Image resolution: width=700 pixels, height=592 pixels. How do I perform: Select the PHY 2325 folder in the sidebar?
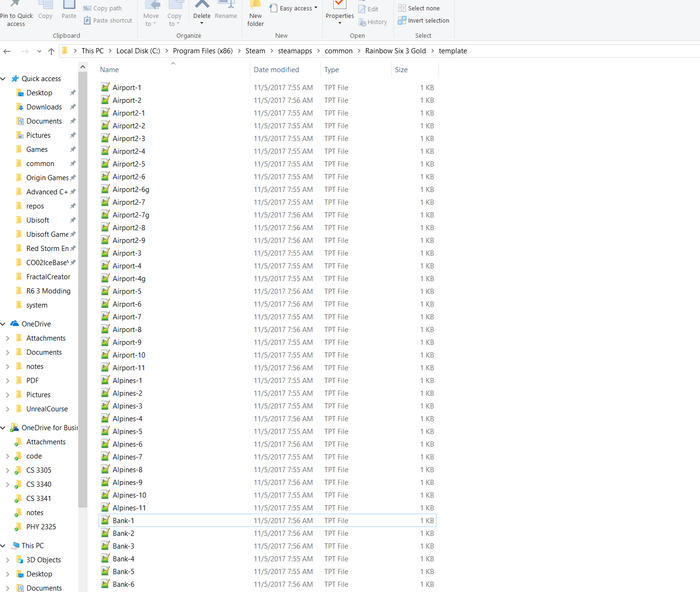coord(41,527)
